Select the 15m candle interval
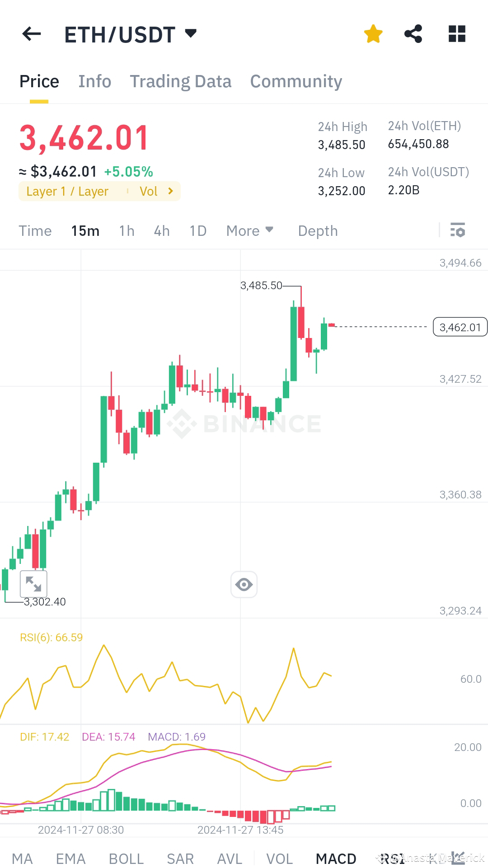 pos(85,230)
